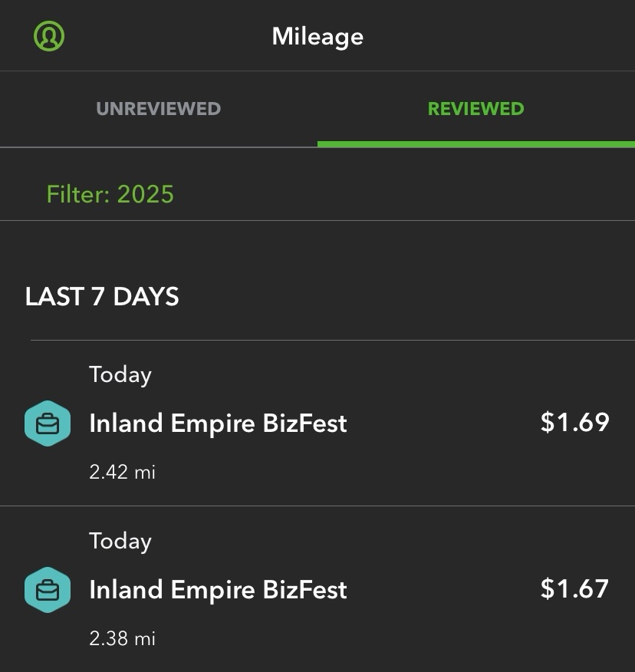Click the Today date above the $1.69 trip
Viewport: 635px width, 672px height.
pos(120,375)
